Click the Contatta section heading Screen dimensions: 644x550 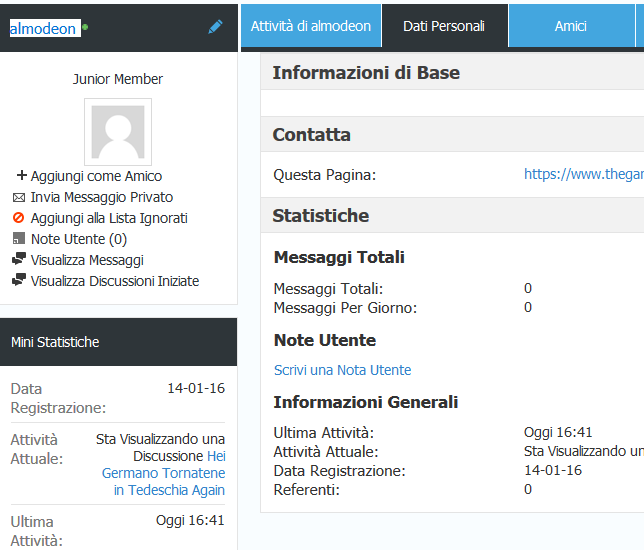312,135
